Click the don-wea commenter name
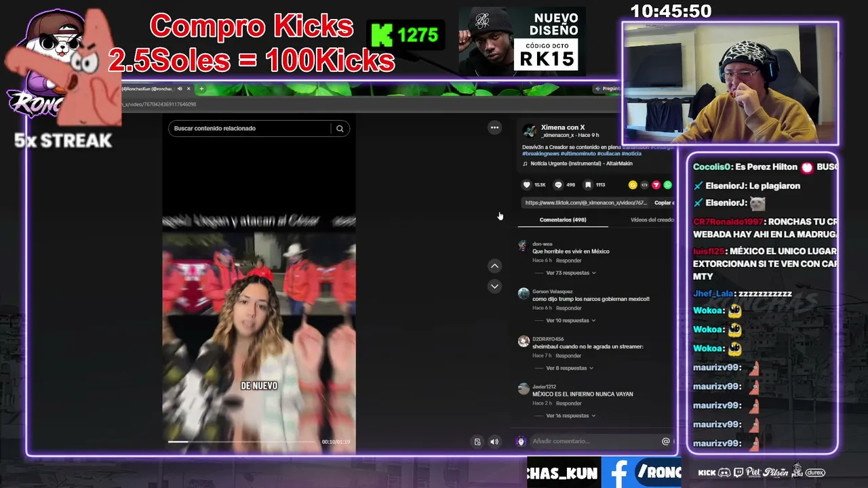Screen dimensions: 868x488 click(542, 244)
